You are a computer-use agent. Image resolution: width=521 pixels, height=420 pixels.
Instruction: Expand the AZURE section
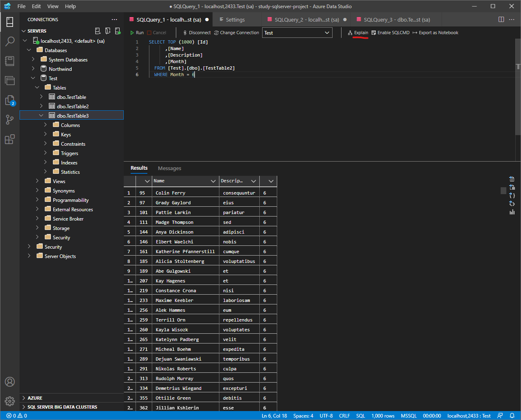[24, 398]
